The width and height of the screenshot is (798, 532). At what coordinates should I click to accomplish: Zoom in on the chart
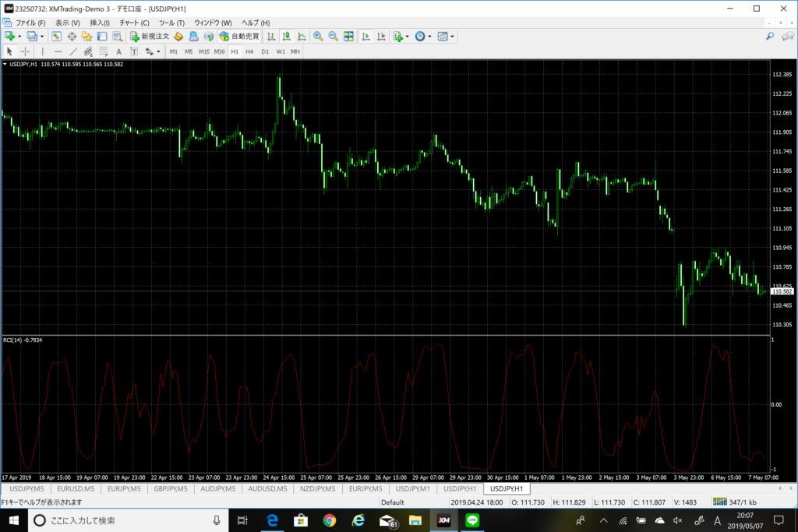pos(318,36)
